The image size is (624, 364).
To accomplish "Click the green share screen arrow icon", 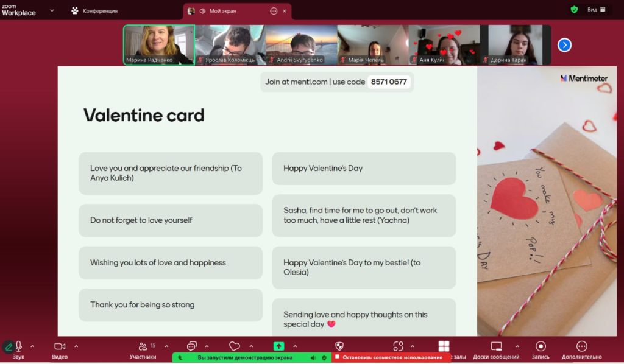I will pyautogui.click(x=278, y=346).
